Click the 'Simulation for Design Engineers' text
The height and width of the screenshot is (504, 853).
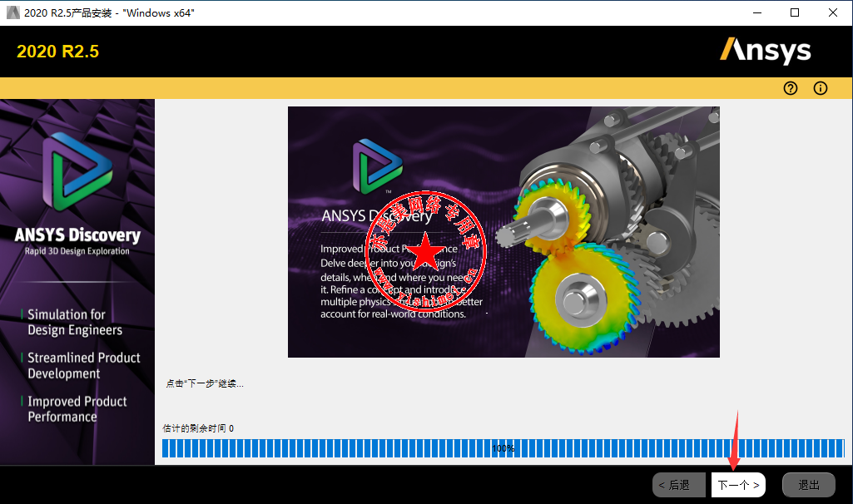point(75,323)
